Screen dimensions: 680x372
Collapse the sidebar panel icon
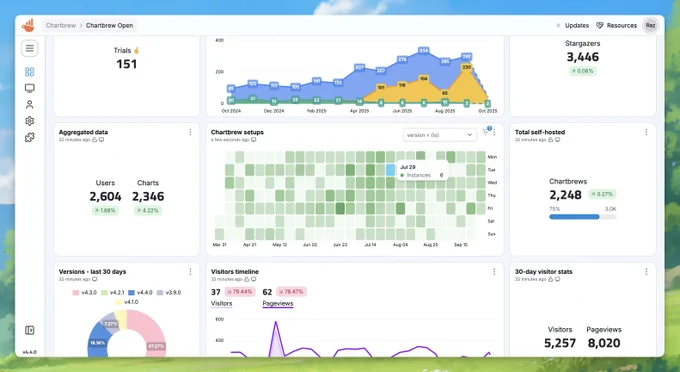click(29, 330)
